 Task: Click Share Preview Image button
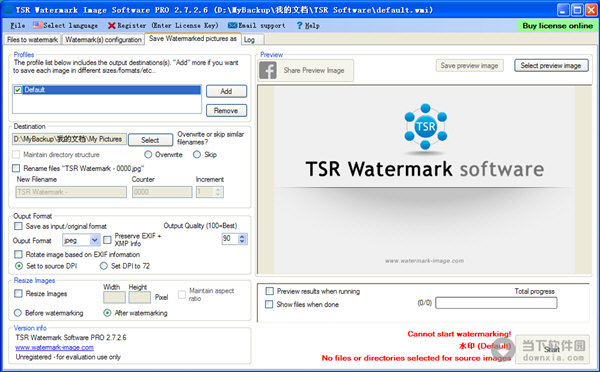click(306, 70)
